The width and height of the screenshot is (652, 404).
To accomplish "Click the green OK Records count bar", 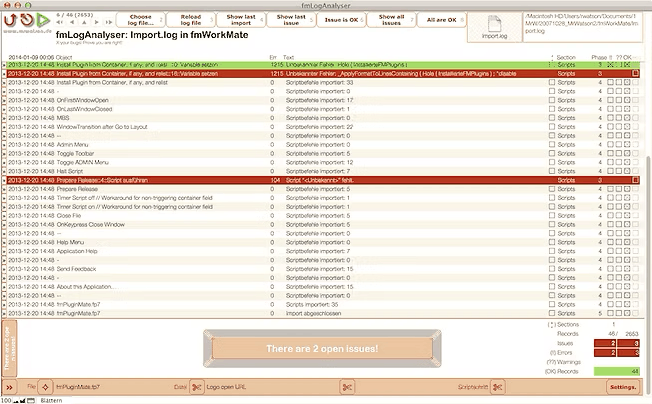I will (x=617, y=371).
